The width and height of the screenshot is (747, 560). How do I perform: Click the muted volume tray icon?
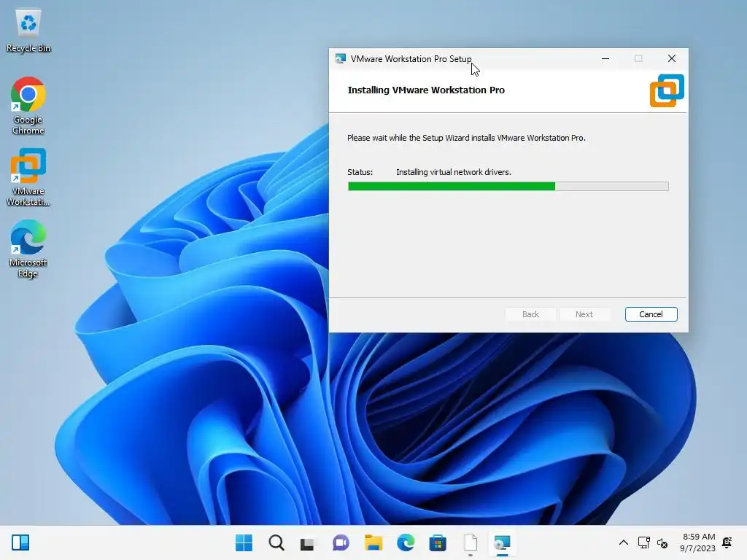point(662,542)
